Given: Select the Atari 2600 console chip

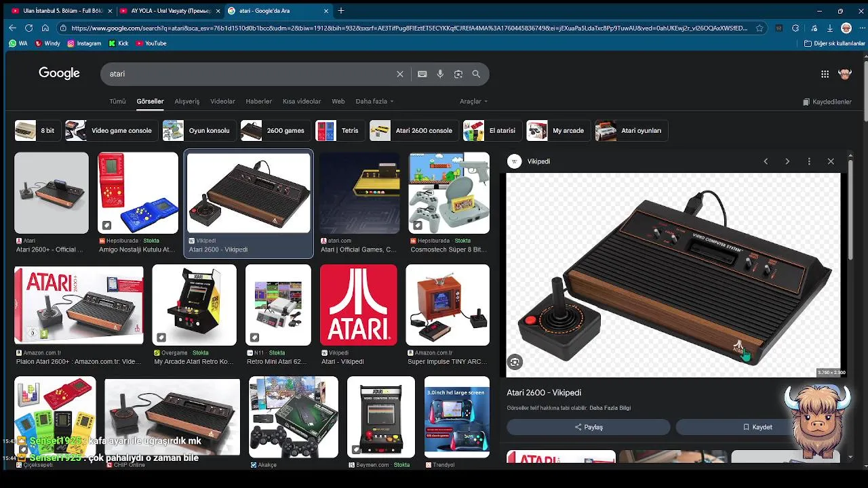Looking at the screenshot, I should [x=414, y=131].
